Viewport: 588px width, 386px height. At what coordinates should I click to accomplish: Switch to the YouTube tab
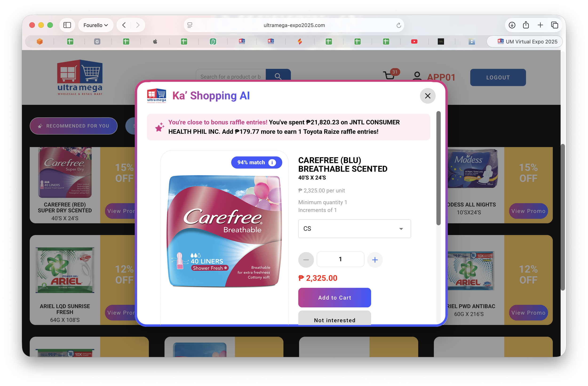[414, 41]
